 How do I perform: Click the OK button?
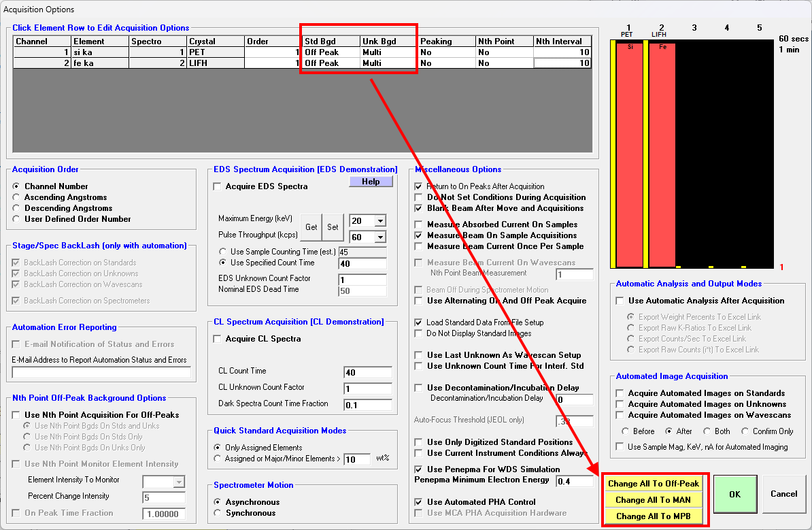pos(734,495)
